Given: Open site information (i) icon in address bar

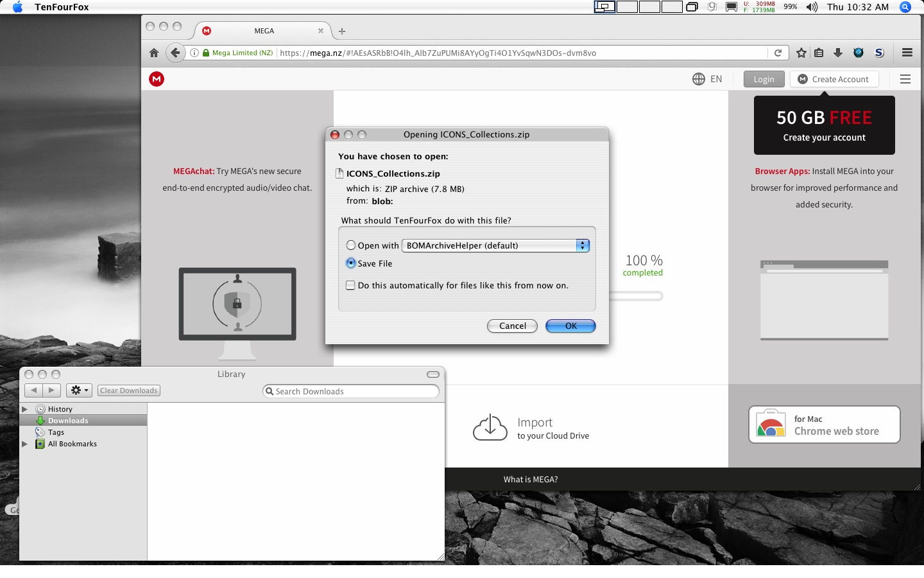Looking at the screenshot, I should click(x=194, y=53).
